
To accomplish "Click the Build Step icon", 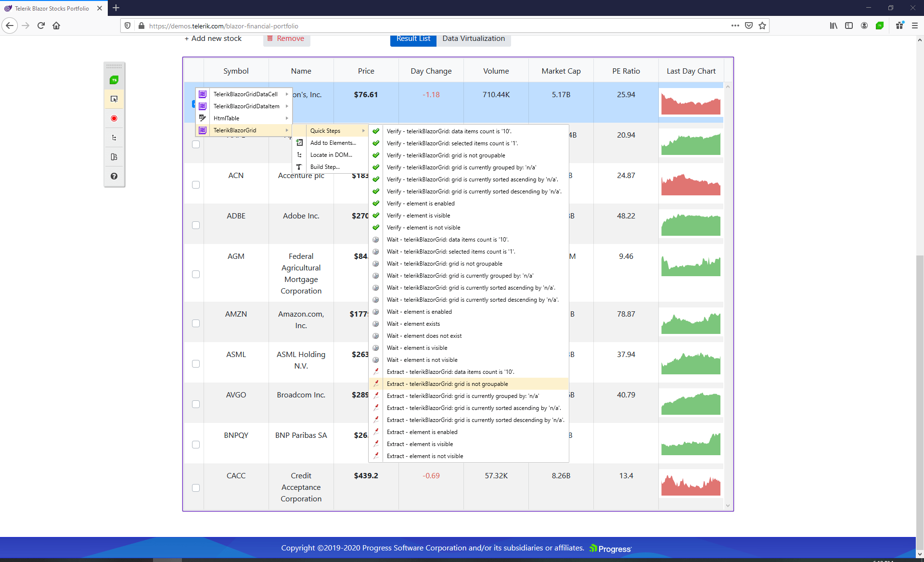I will [299, 166].
